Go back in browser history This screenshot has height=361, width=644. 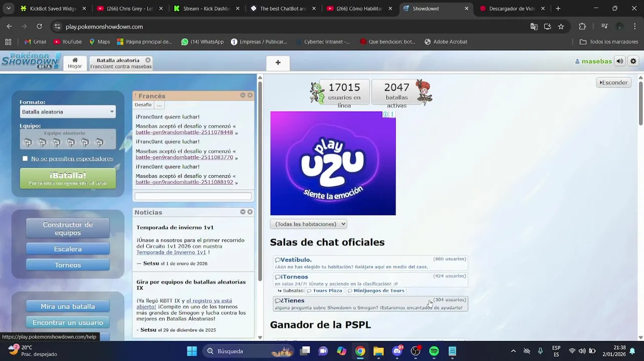[x=9, y=27]
